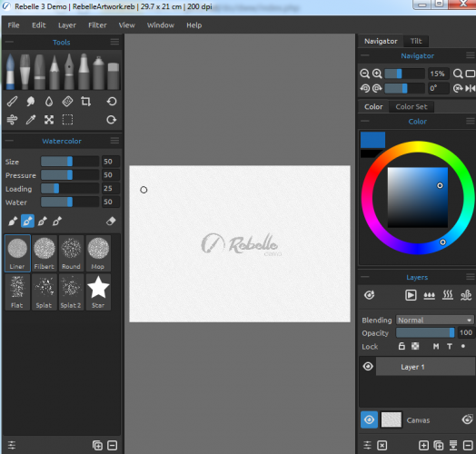Choose the Mop brush preset

[x=98, y=252]
